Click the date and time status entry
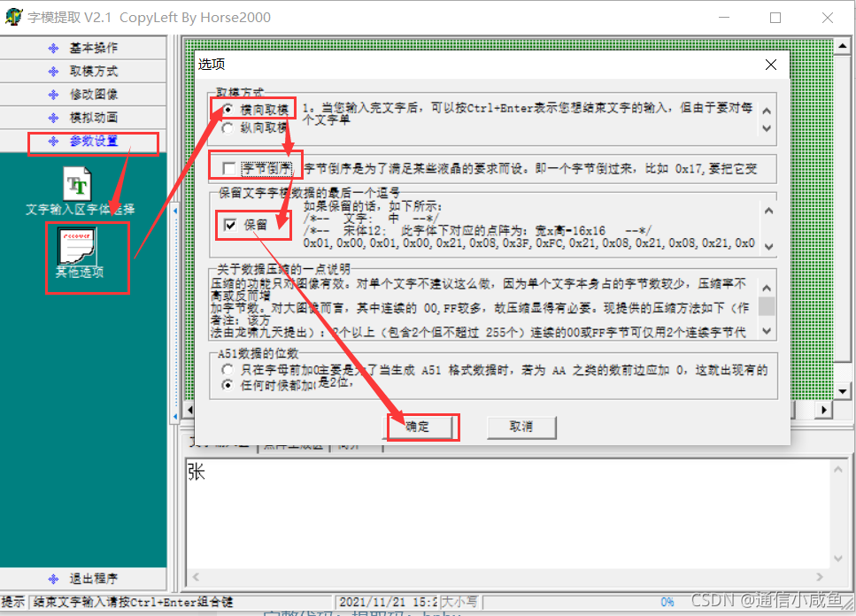The width and height of the screenshot is (856, 616). 387,603
